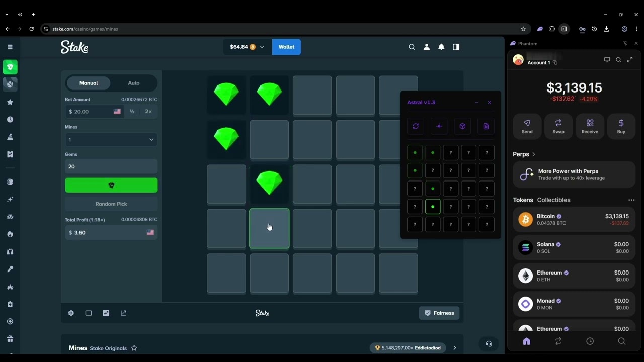The height and width of the screenshot is (362, 644).
Task: Click the green cashout button
Action: 111,185
